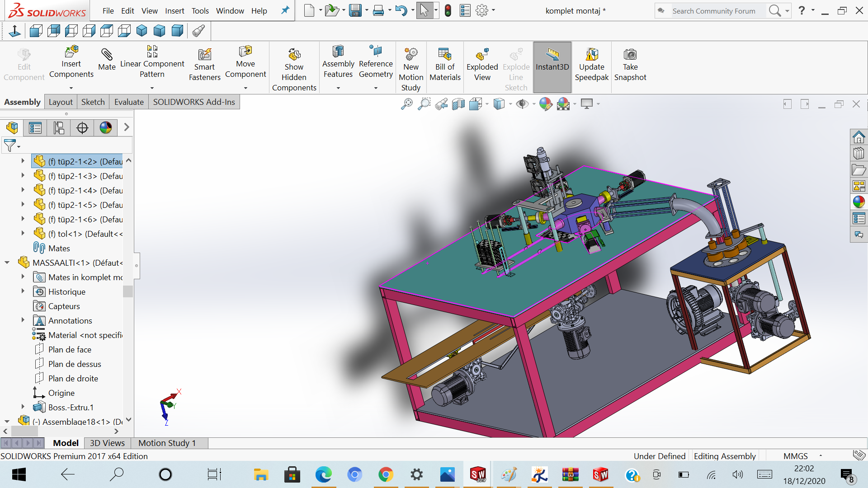Open Motion Study 1 tab
Viewport: 868px width, 488px height.
(167, 443)
